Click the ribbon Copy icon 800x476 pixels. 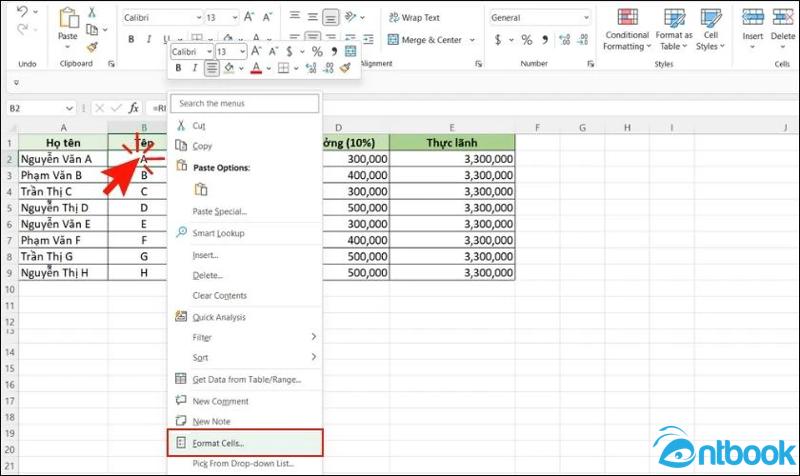(92, 30)
